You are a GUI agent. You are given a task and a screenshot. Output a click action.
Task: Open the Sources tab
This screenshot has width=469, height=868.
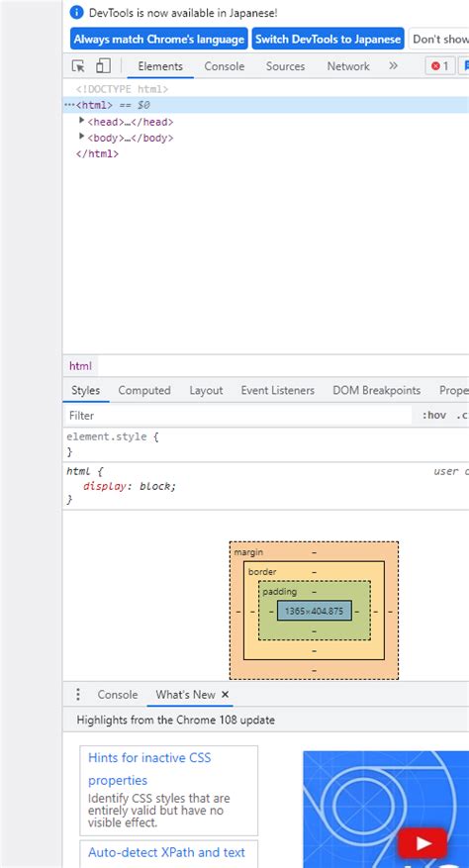click(285, 66)
